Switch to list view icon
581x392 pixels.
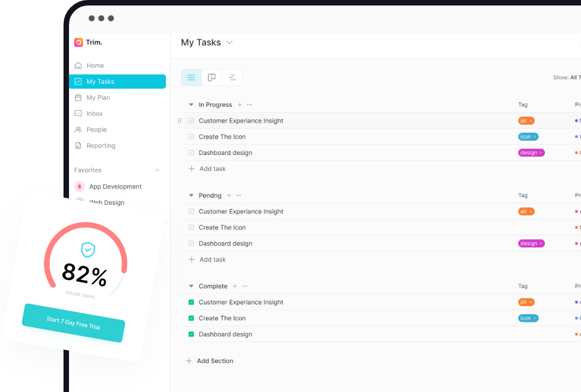(x=191, y=78)
